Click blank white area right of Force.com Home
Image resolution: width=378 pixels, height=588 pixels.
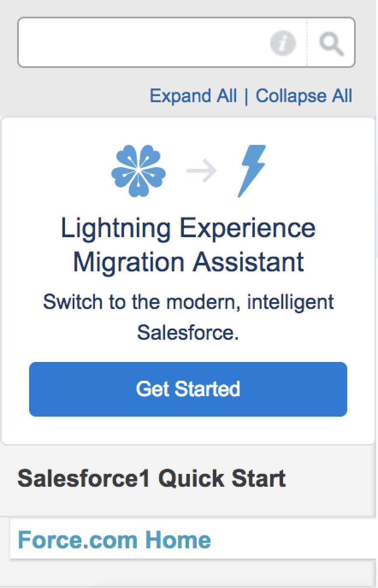point(299,539)
